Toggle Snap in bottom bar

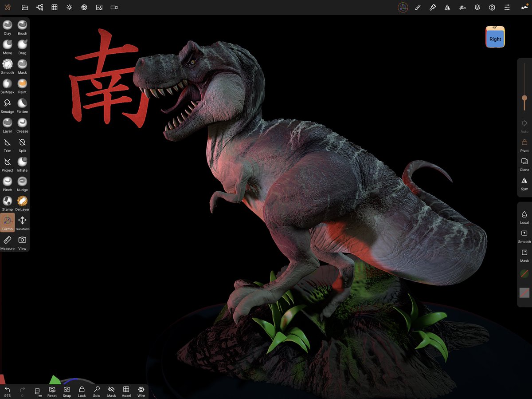[x=67, y=391]
